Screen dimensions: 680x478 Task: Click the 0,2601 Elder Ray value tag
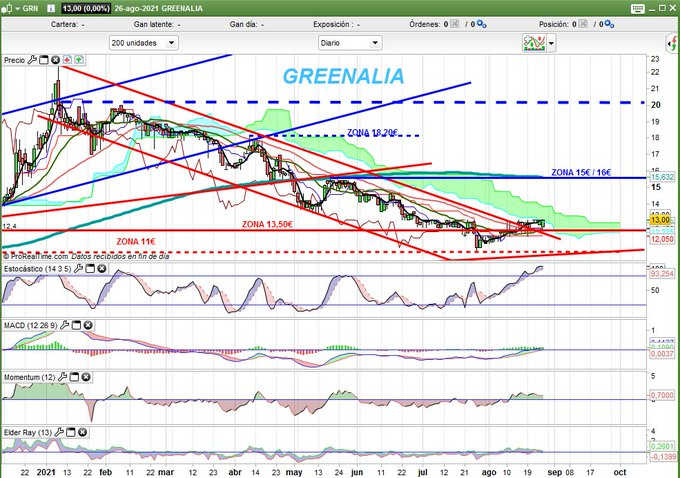[x=662, y=446]
